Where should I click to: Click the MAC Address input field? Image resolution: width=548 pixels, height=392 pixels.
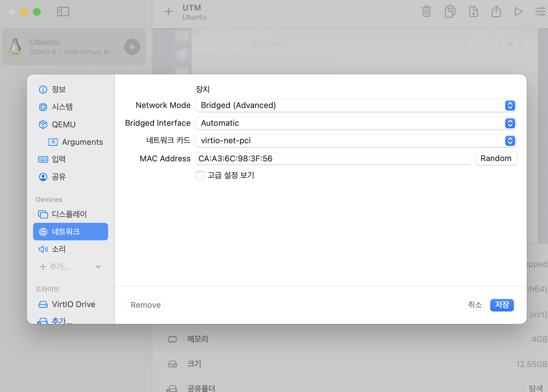pyautogui.click(x=333, y=159)
